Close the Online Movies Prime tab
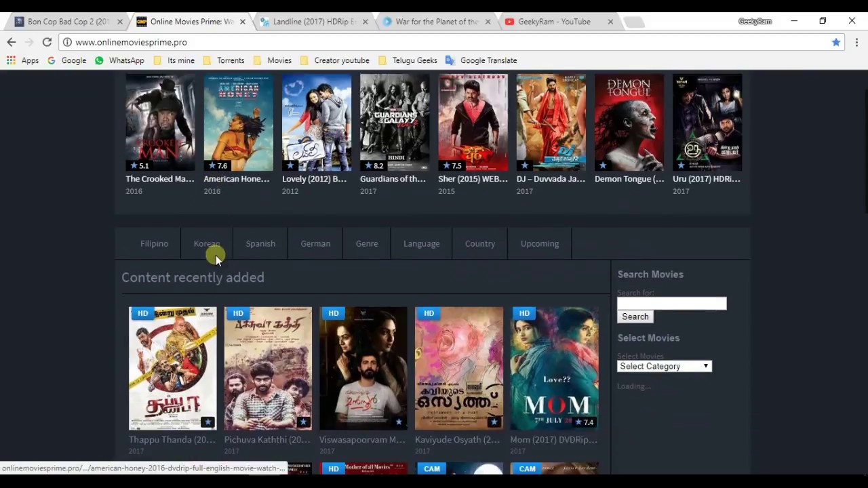Viewport: 868px width, 488px height. point(243,22)
